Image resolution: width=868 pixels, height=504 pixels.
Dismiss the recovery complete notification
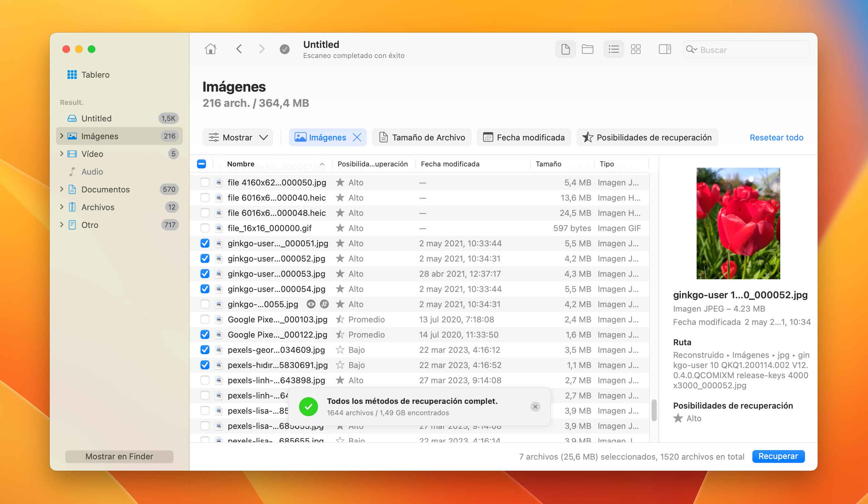point(535,407)
